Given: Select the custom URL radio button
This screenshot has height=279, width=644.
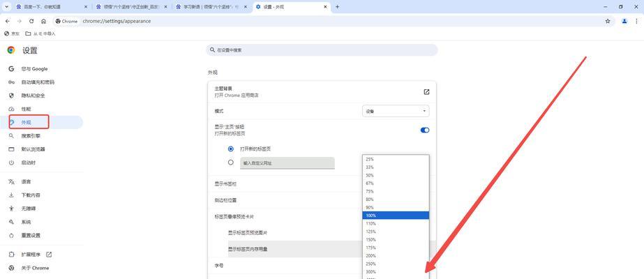Looking at the screenshot, I should 231,163.
